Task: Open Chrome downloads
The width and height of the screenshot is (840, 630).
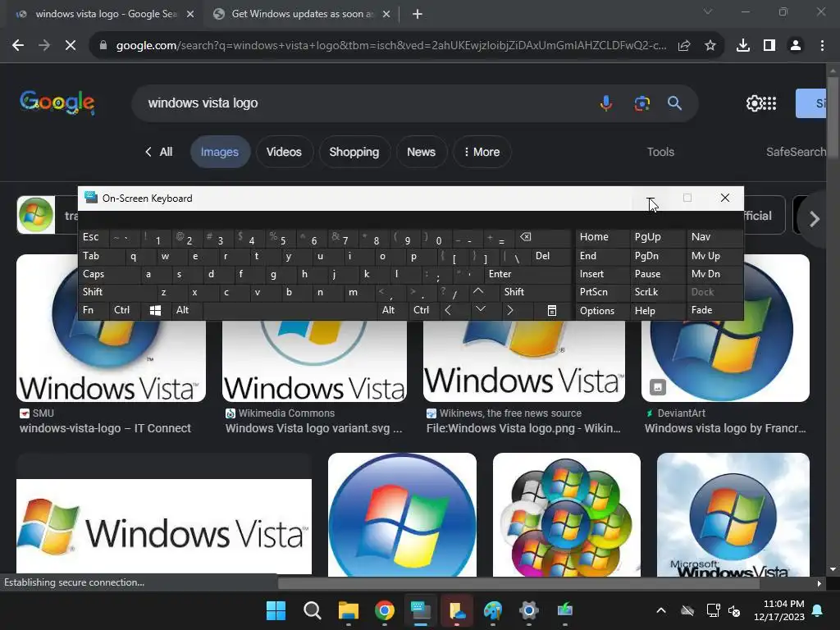Action: [x=743, y=46]
